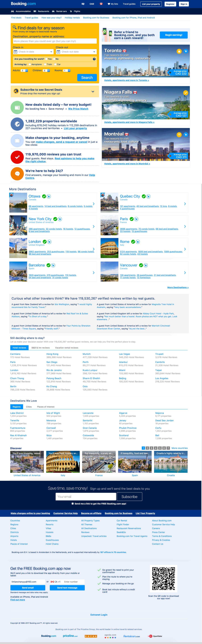Open the Croatia discover thumbnail

(171, 462)
